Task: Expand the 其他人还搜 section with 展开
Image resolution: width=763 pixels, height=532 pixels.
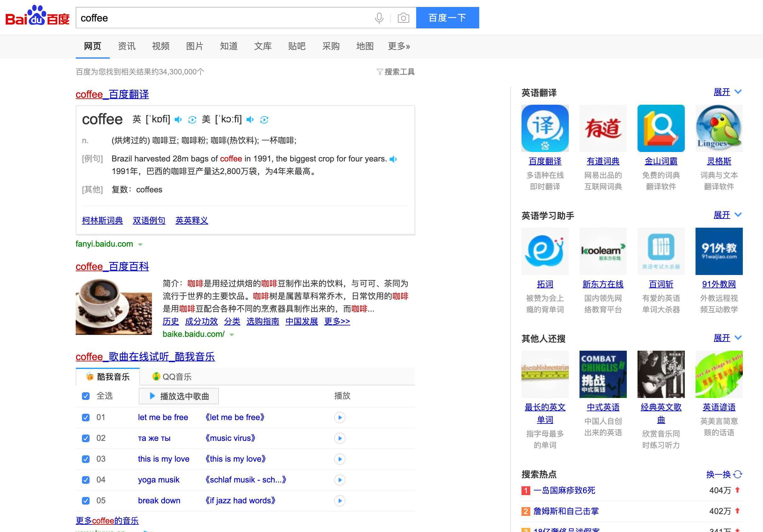Action: pos(727,338)
